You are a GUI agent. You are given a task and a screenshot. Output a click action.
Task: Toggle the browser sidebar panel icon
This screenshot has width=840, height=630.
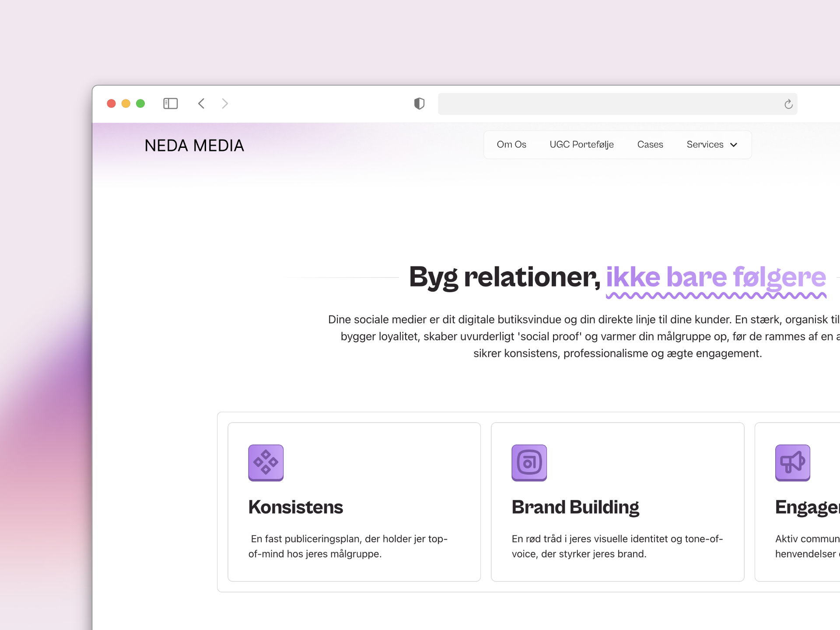170,104
